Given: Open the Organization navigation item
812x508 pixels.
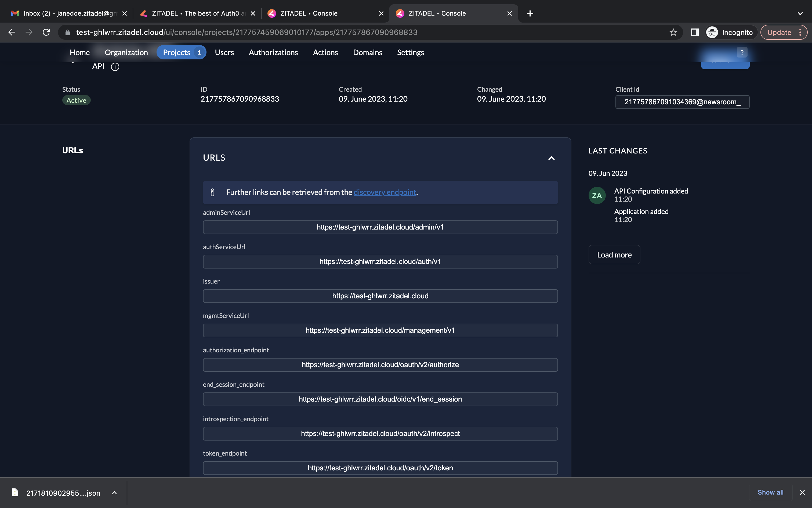Looking at the screenshot, I should click(x=126, y=52).
